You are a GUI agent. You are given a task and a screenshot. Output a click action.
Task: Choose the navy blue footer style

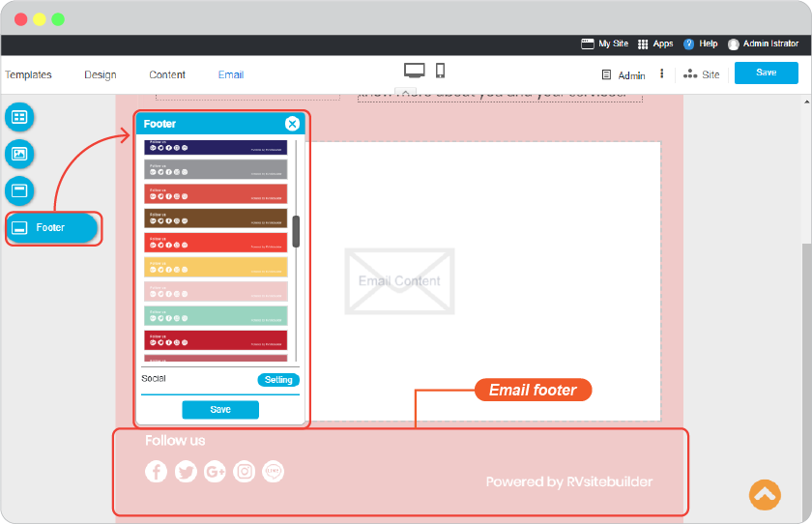[x=216, y=147]
